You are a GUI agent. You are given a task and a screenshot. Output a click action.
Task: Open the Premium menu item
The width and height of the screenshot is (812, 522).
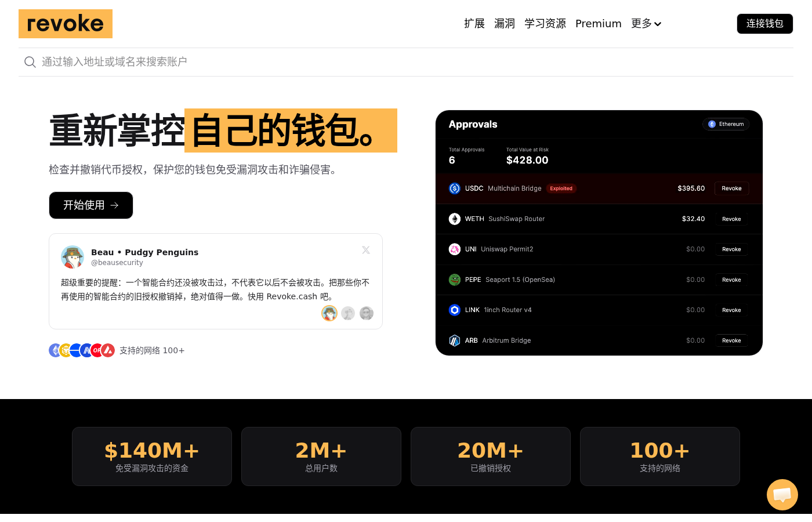click(599, 24)
